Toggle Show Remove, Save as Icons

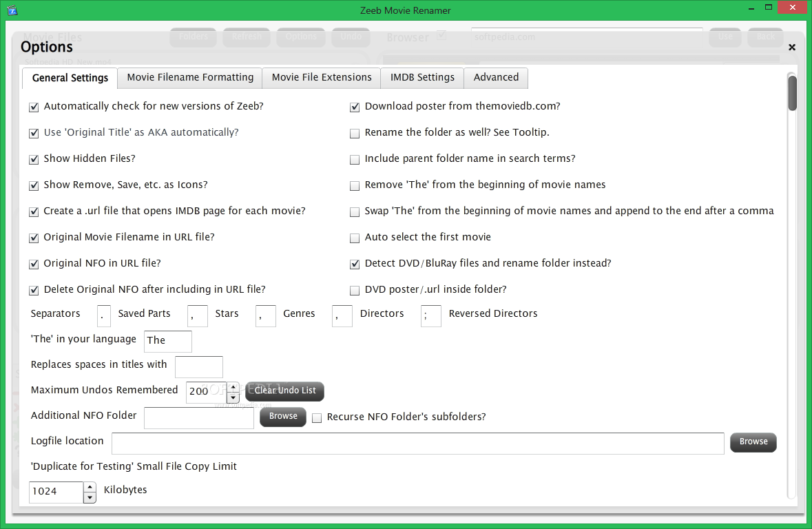point(34,185)
